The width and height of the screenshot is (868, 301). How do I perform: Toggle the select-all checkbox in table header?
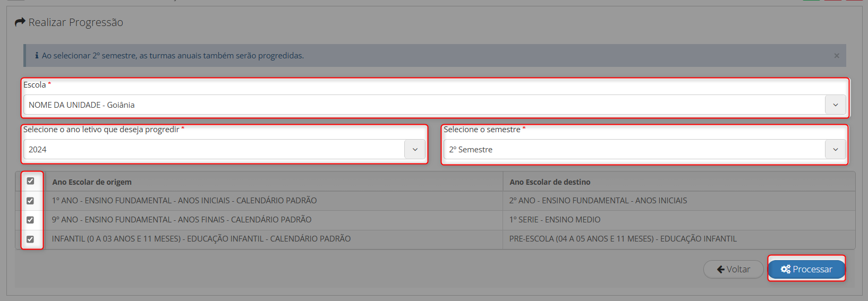(x=30, y=181)
